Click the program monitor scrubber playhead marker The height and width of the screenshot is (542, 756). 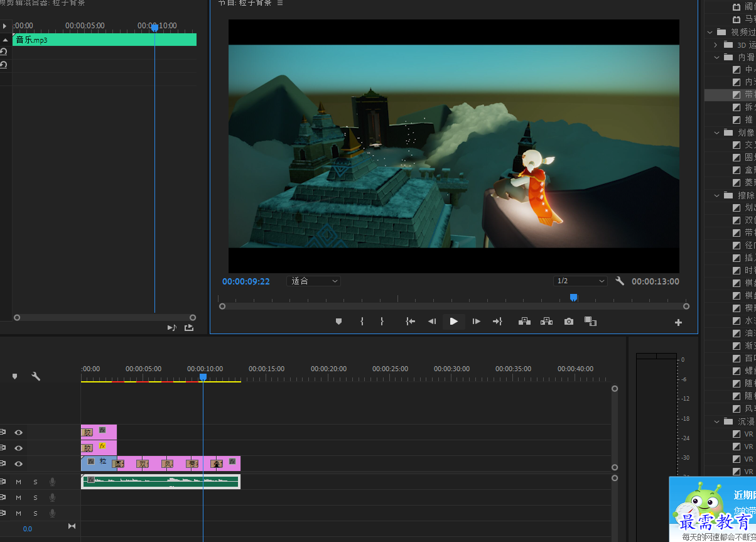coord(573,298)
